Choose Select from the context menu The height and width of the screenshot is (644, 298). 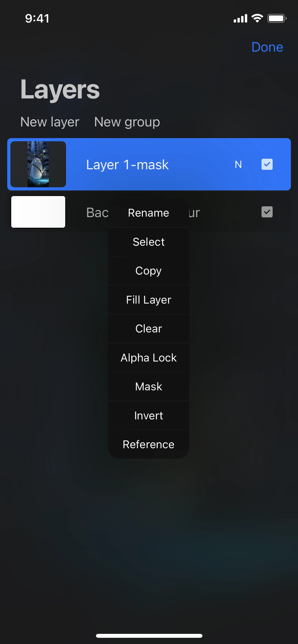coord(149,242)
